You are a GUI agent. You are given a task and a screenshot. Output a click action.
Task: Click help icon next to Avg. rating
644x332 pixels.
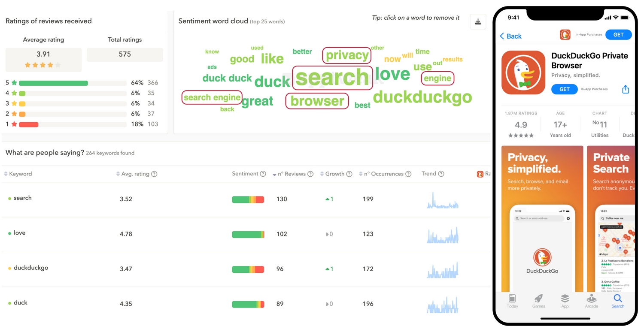point(154,174)
